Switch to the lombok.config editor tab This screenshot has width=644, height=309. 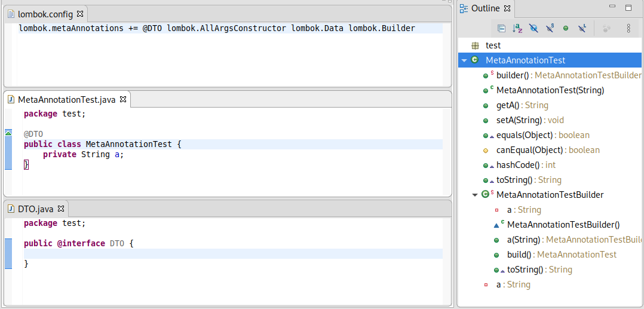[45, 14]
